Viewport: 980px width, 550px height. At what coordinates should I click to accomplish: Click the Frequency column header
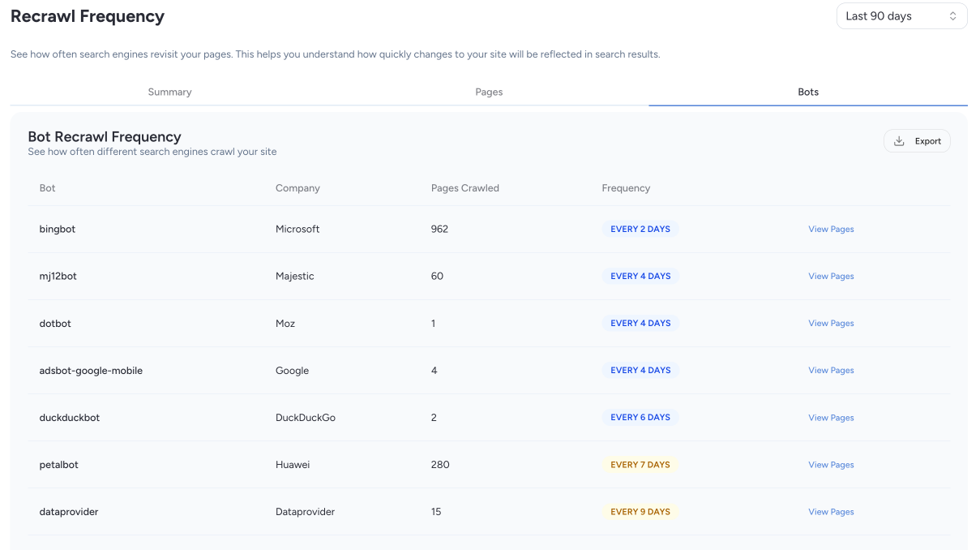(x=625, y=188)
